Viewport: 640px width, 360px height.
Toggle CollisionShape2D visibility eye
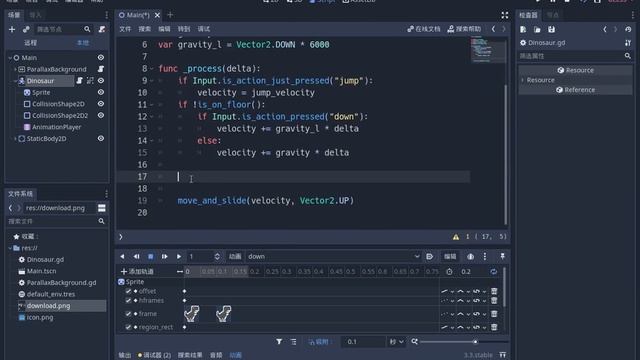point(101,104)
